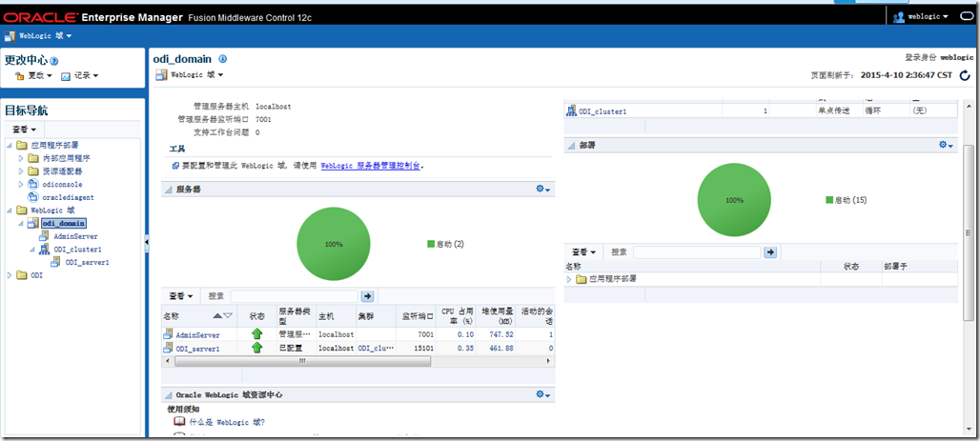
Task: Open the 查看 menu in deployments panel
Action: point(583,251)
